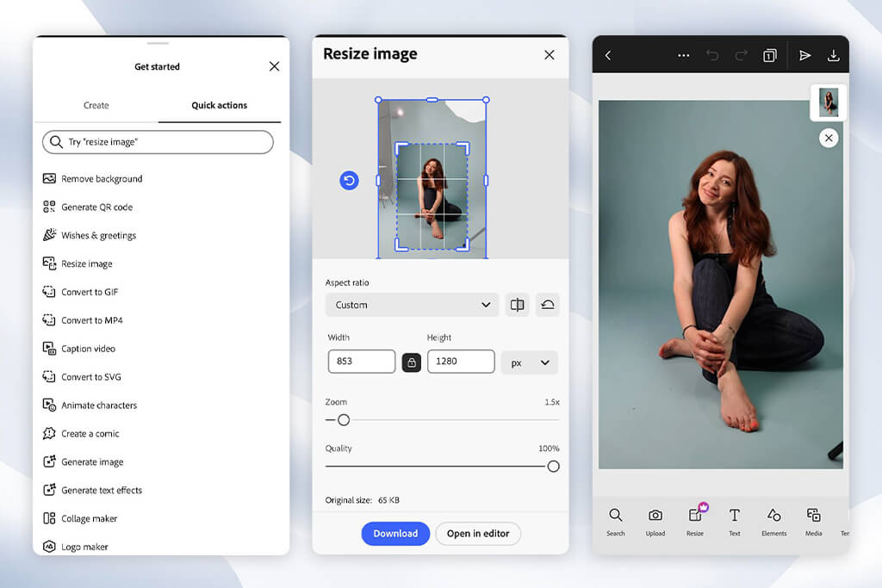Switch to the Quick actions tab
Image resolution: width=882 pixels, height=588 pixels.
point(220,105)
